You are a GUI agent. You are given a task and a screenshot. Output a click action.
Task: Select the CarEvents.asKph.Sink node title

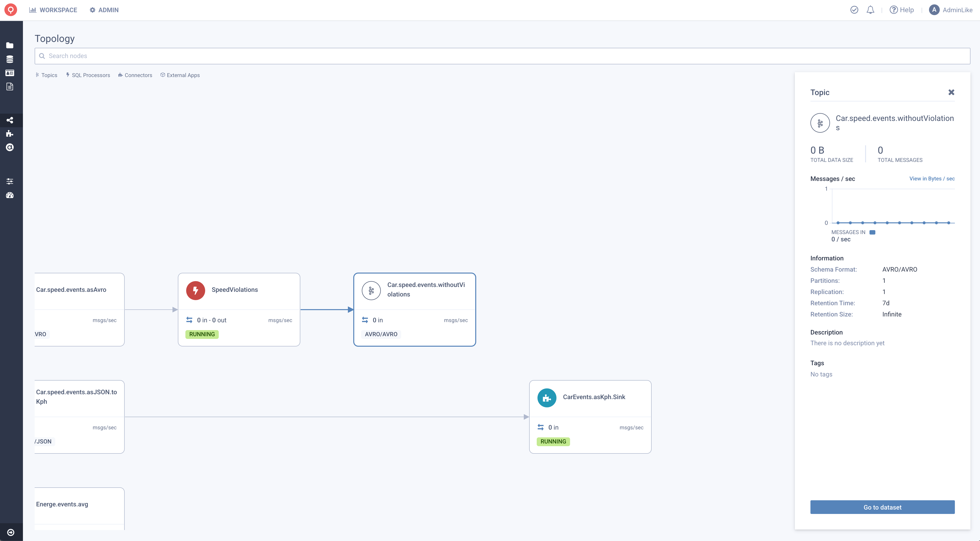point(594,397)
